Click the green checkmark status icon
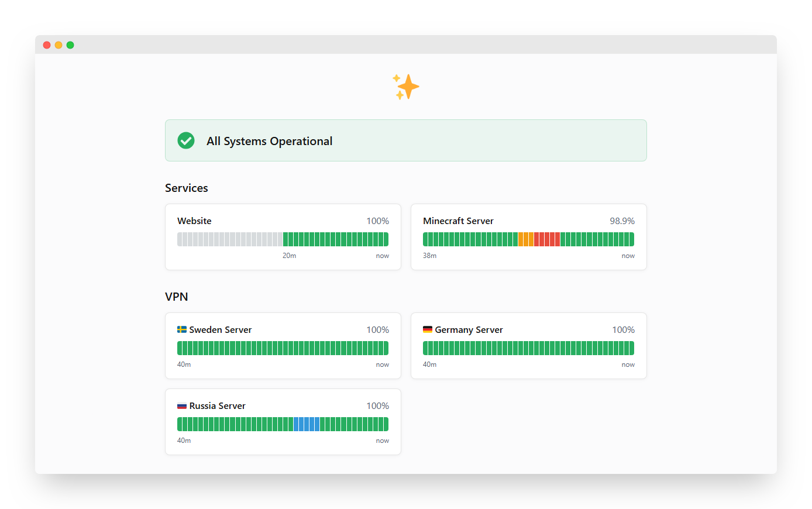This screenshot has width=812, height=509. tap(186, 140)
